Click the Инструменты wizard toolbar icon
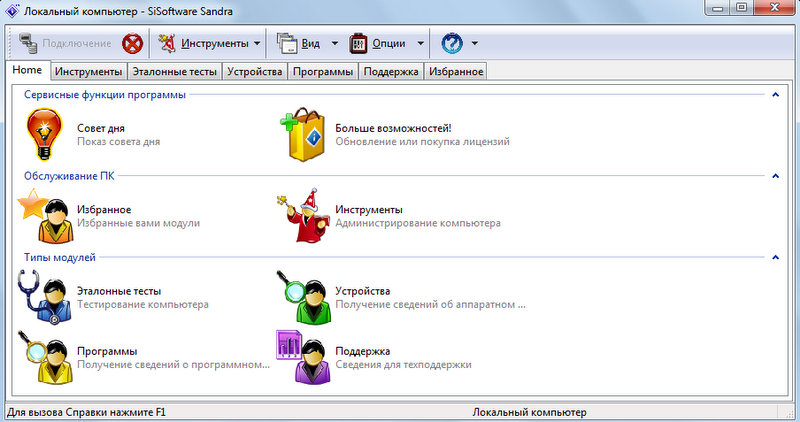 167,43
